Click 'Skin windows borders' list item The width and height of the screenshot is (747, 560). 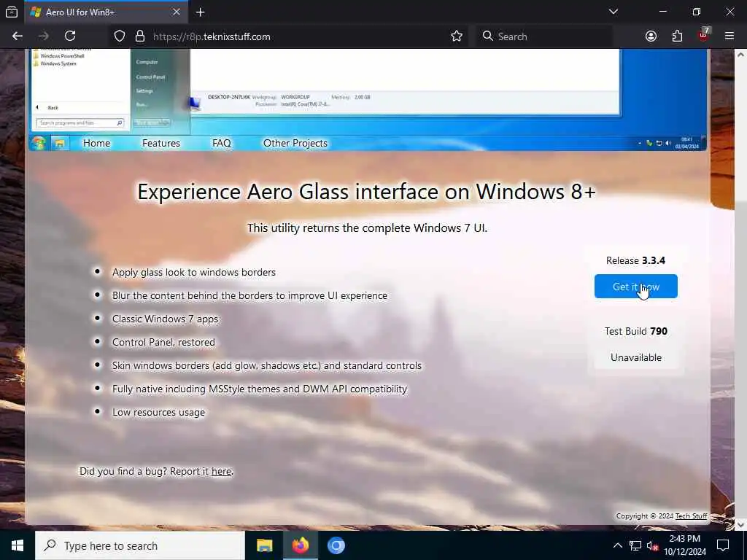tap(267, 366)
